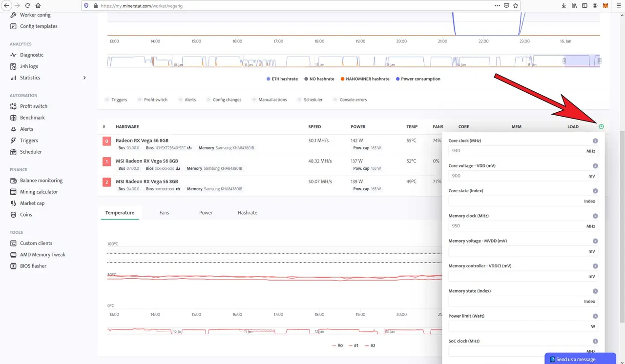Viewport: 625px width, 364px height.
Task: Open Market cap icon
Action: pyautogui.click(x=14, y=203)
